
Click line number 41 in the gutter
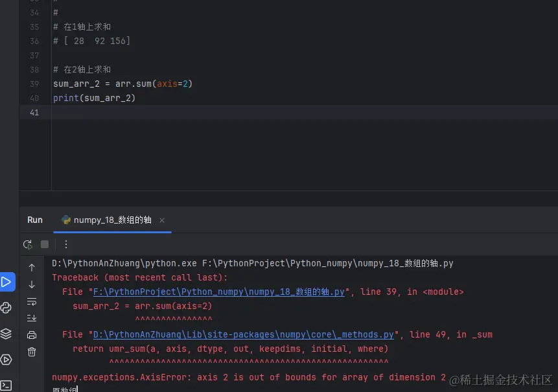34,112
